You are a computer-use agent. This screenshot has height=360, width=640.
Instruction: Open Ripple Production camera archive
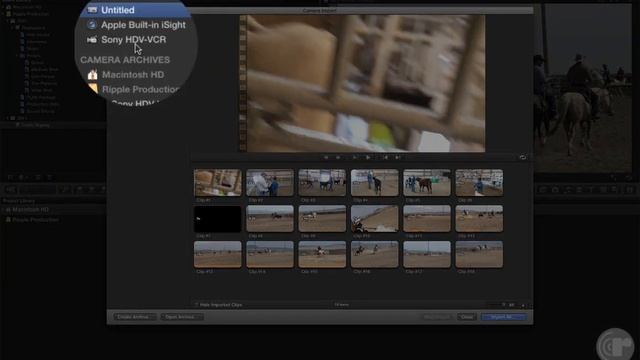[140, 89]
